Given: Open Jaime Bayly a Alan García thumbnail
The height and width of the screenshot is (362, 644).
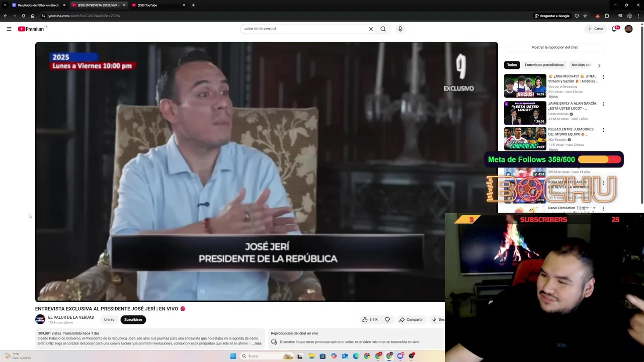Looking at the screenshot, I should 525,113.
